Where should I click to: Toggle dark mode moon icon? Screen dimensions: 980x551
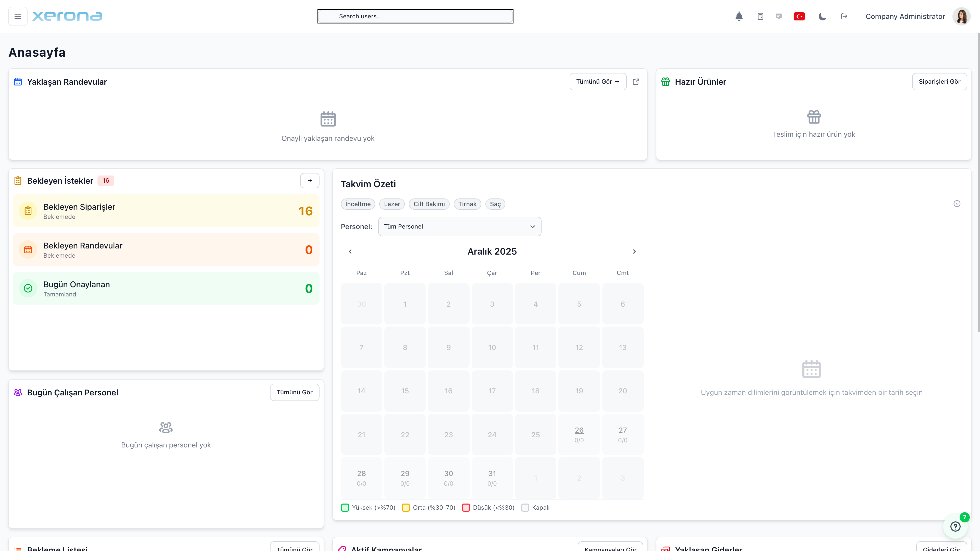pyautogui.click(x=822, y=16)
